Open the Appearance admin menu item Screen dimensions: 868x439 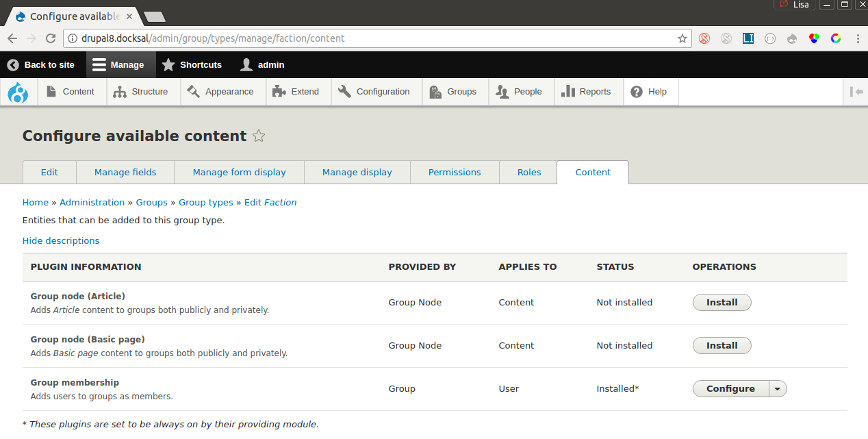pyautogui.click(x=220, y=92)
